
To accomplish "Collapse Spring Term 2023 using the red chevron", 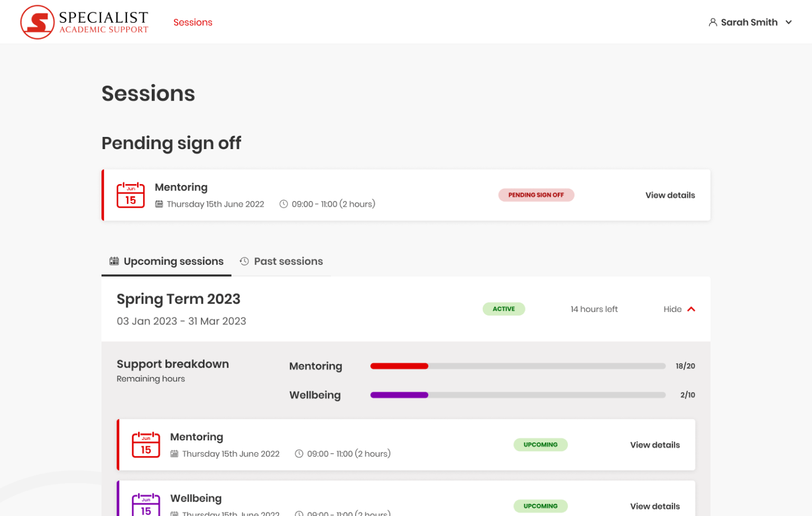I will (691, 309).
